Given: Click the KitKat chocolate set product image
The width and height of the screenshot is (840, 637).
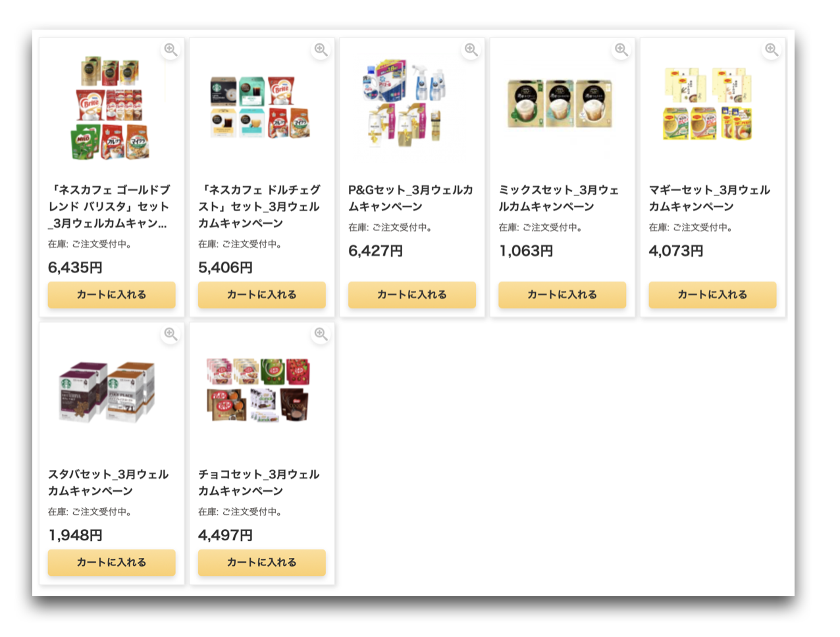Looking at the screenshot, I should 259,390.
